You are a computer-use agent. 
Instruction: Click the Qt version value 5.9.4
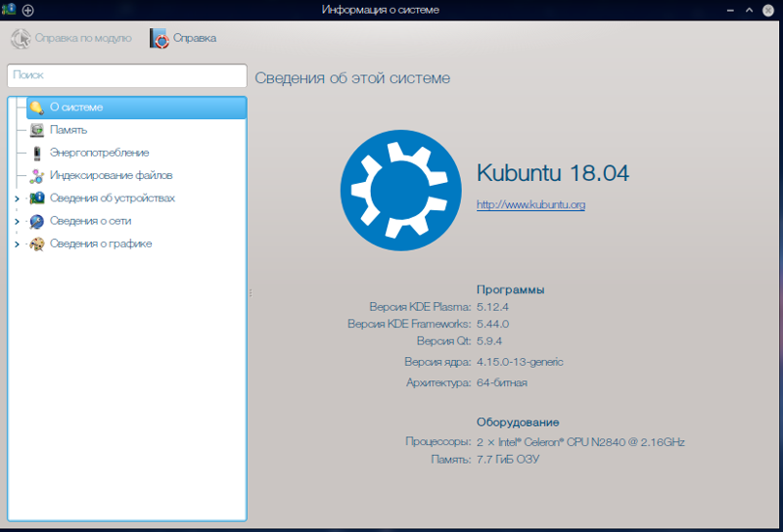pos(488,341)
